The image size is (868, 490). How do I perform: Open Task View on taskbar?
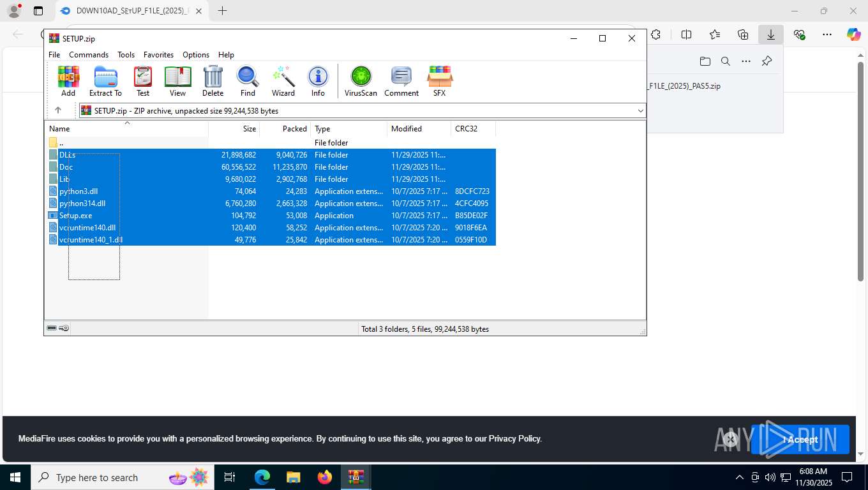230,477
